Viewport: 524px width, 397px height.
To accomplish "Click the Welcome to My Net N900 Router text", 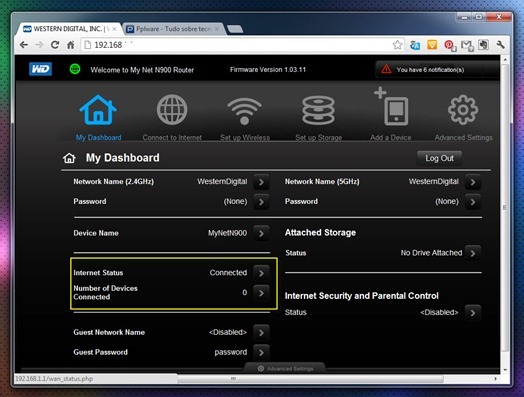I will [x=142, y=70].
